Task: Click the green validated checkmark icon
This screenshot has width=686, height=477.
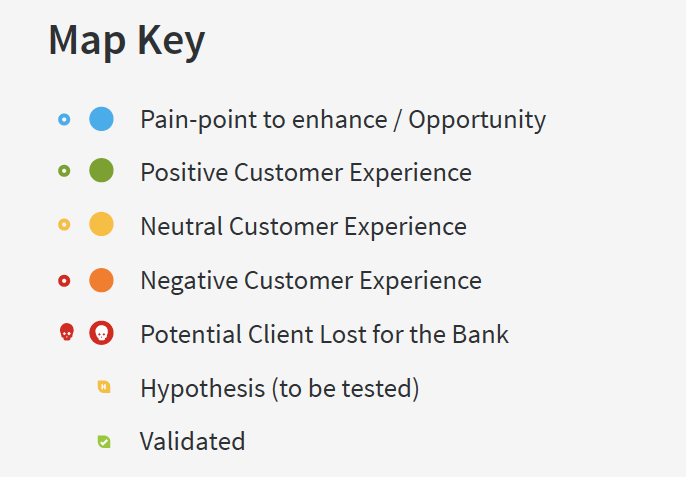Action: pyautogui.click(x=104, y=441)
